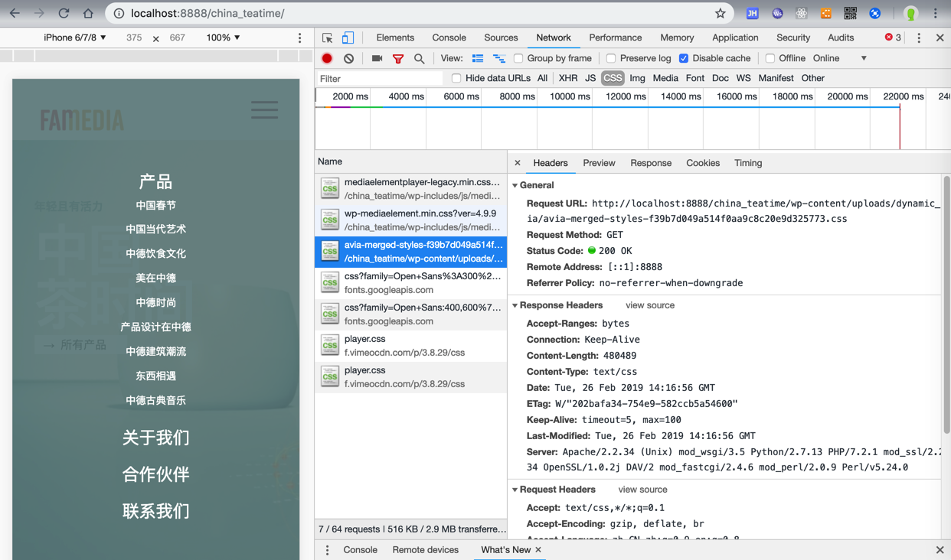
Task: Collapse Request Headers section
Action: tap(515, 490)
